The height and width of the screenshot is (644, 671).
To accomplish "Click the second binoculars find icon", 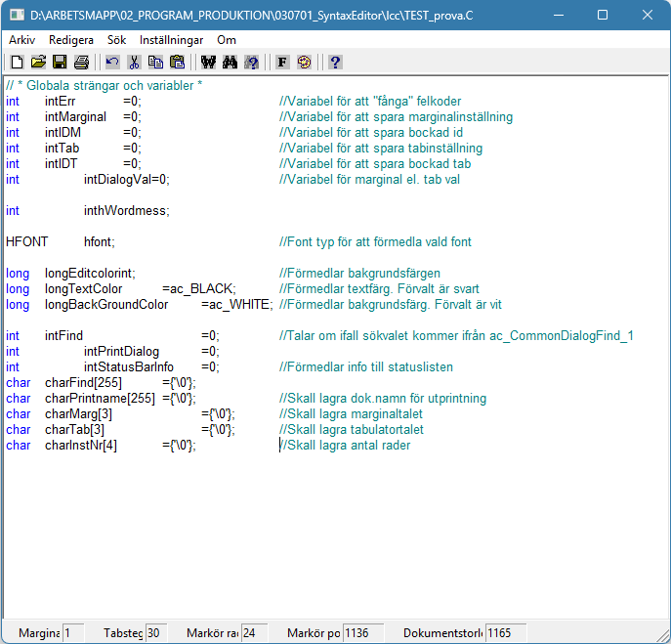I will click(230, 63).
